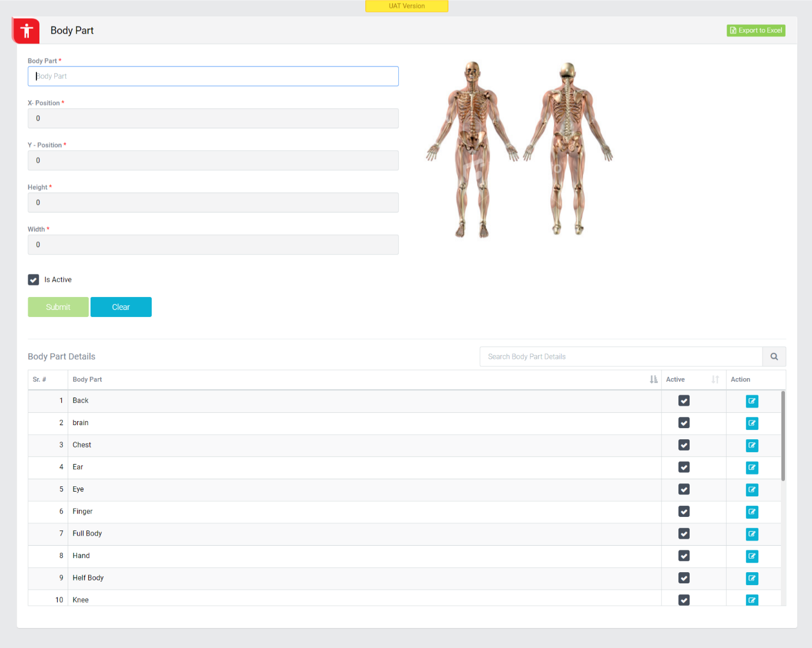Select the 'Ear' body part cell
Viewport: 812px width, 648px height.
(x=364, y=467)
